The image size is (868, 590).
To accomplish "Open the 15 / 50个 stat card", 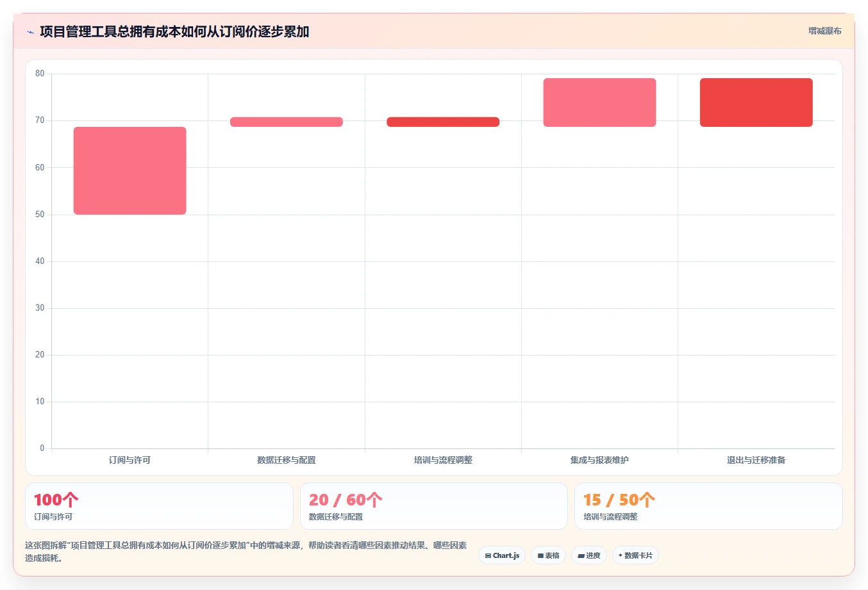I will coord(708,506).
